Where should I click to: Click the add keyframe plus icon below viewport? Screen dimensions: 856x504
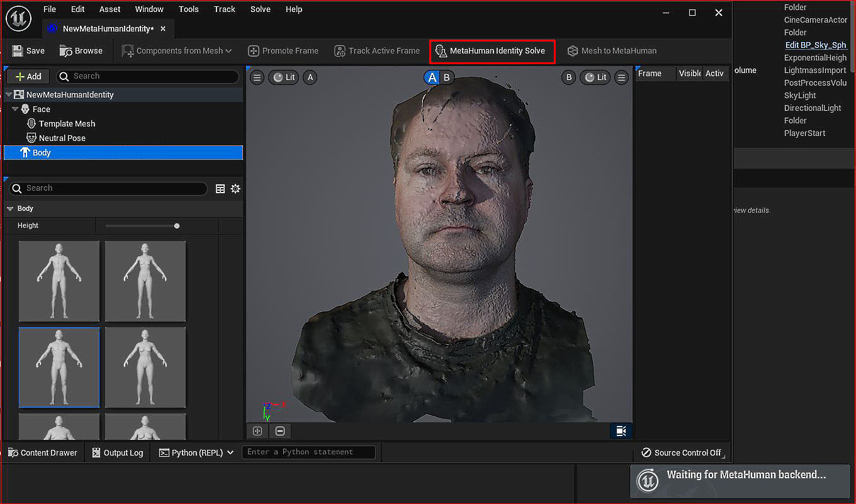257,431
